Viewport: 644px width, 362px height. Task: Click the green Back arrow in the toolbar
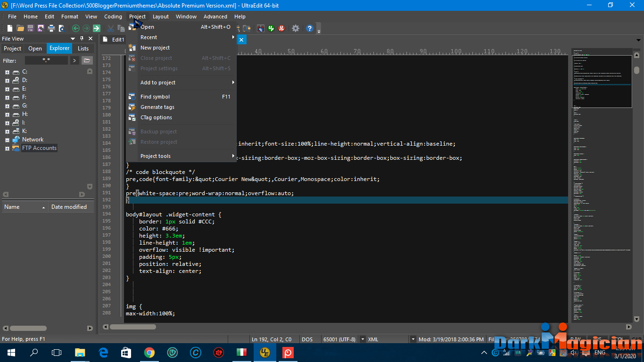click(75, 28)
